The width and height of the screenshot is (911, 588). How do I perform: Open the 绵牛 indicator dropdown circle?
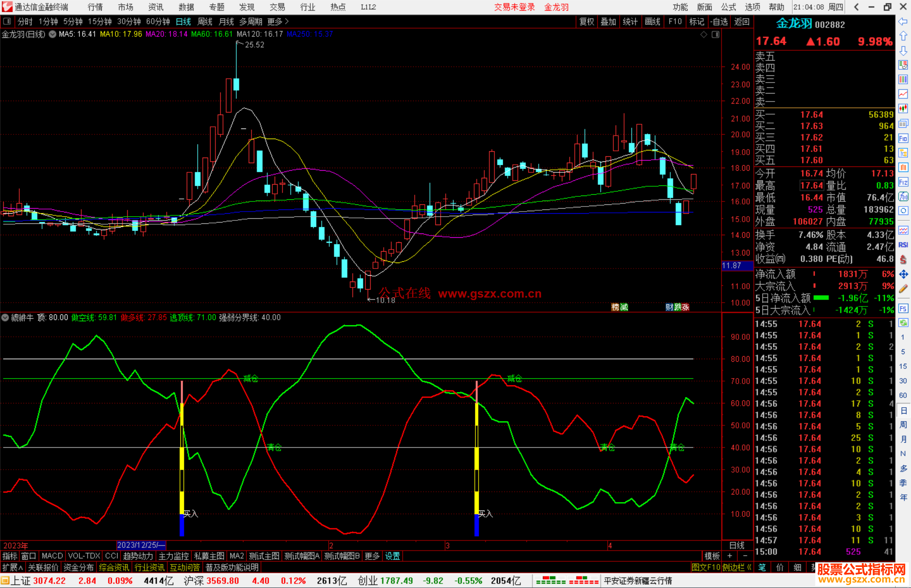(5, 317)
